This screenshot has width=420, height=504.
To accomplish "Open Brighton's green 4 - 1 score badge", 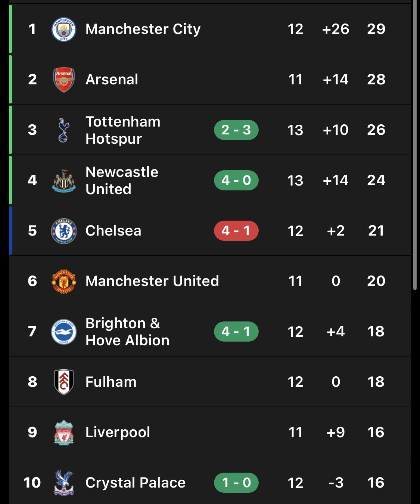I will [236, 332].
